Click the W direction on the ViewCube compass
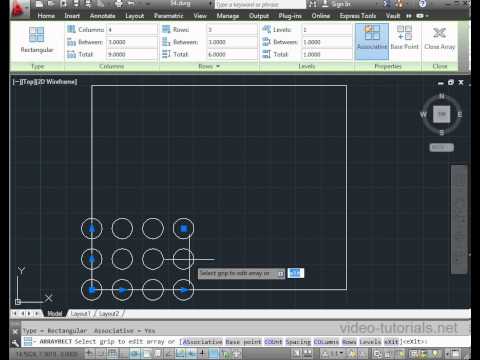 click(423, 114)
